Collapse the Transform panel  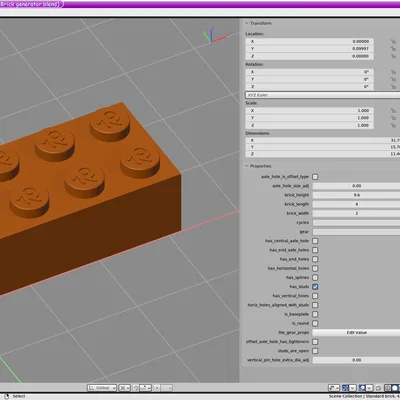pos(247,23)
